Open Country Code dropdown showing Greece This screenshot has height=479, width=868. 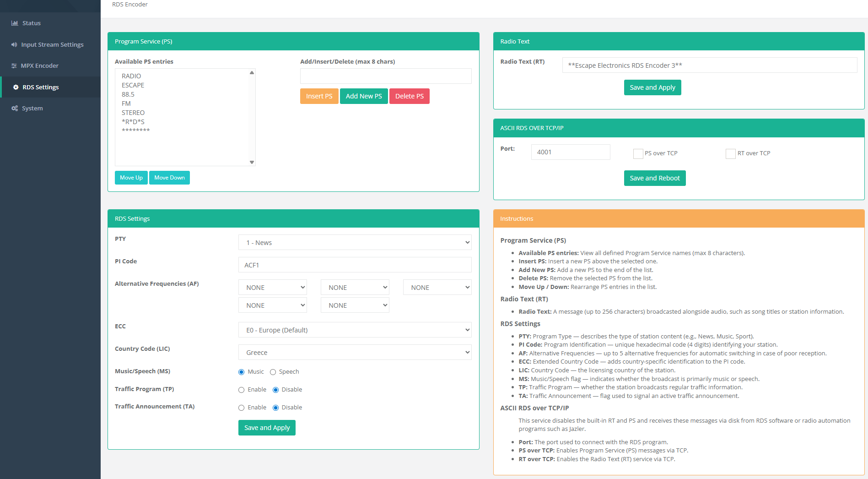click(355, 353)
